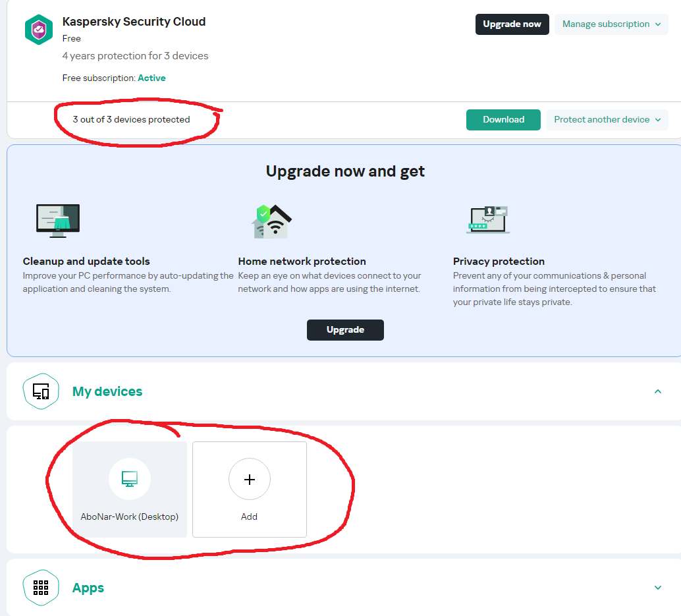Click the Kaspersky Security Cloud shield logo

[39, 30]
